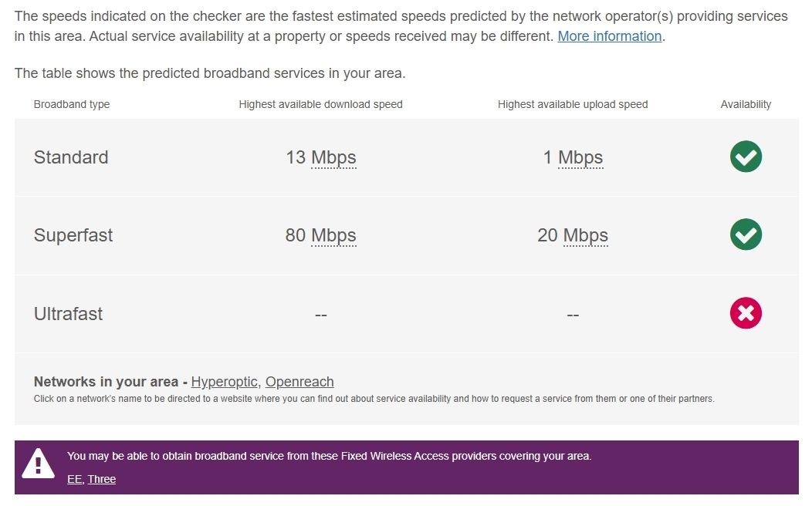Click the Highest available upload speed header
This screenshot has width=812, height=506.
(573, 104)
